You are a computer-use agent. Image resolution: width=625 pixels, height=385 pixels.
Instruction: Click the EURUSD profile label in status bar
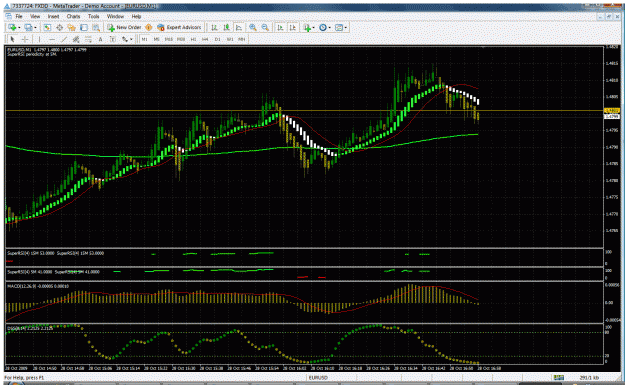[318, 377]
